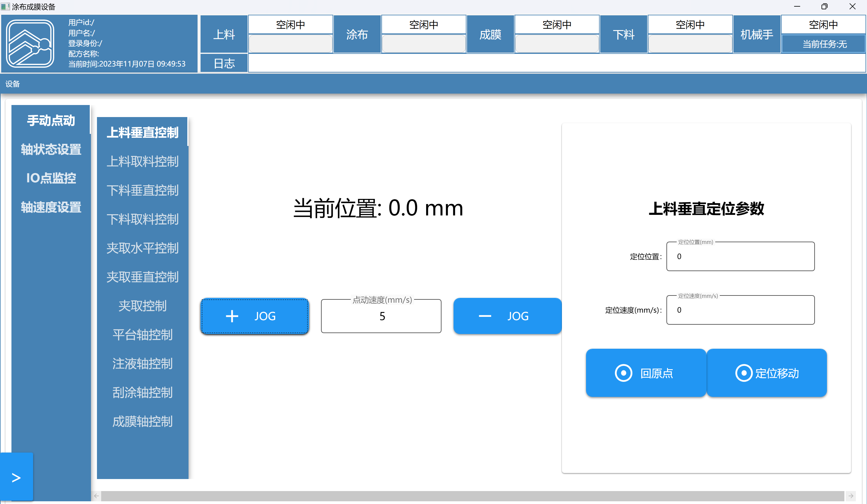Screen dimensions: 867x504
Task: Click the progress bar under 上料 status
Action: click(x=290, y=44)
